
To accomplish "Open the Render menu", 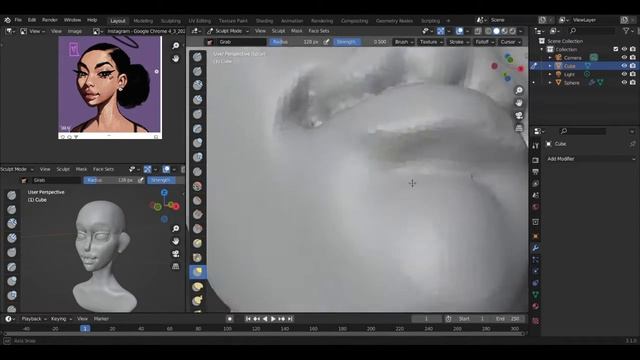I will coord(50,20).
